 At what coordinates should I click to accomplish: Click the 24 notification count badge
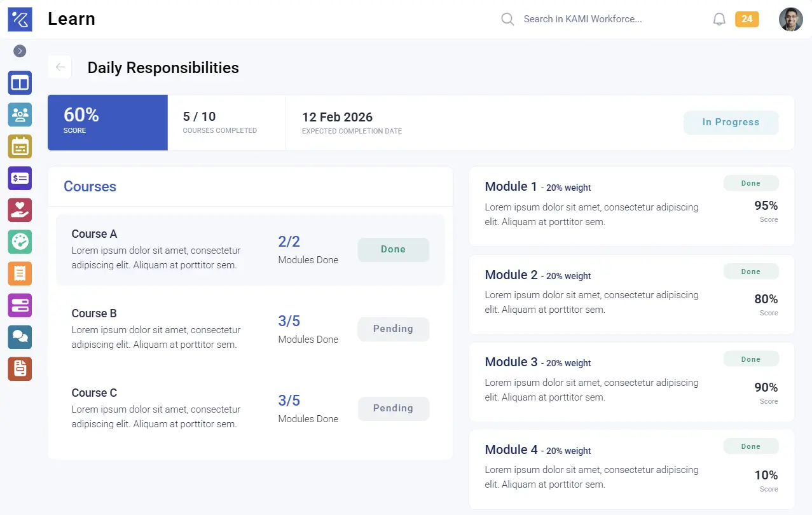[747, 19]
